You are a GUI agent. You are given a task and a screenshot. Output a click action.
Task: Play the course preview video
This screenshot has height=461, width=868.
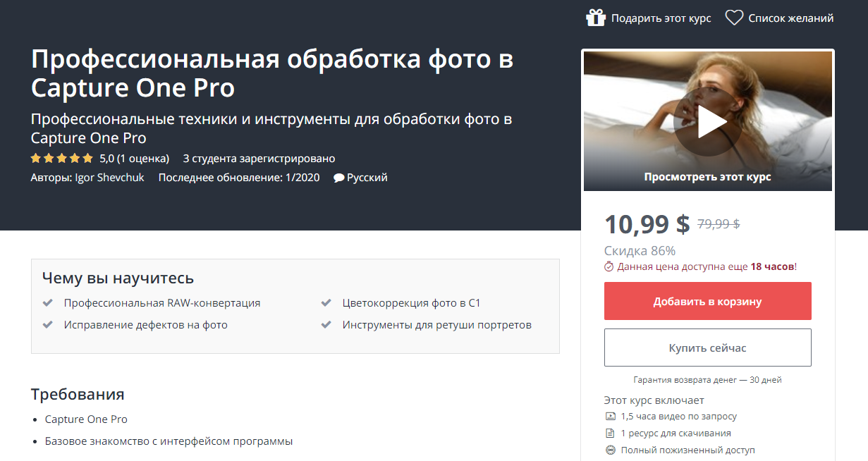[708, 123]
